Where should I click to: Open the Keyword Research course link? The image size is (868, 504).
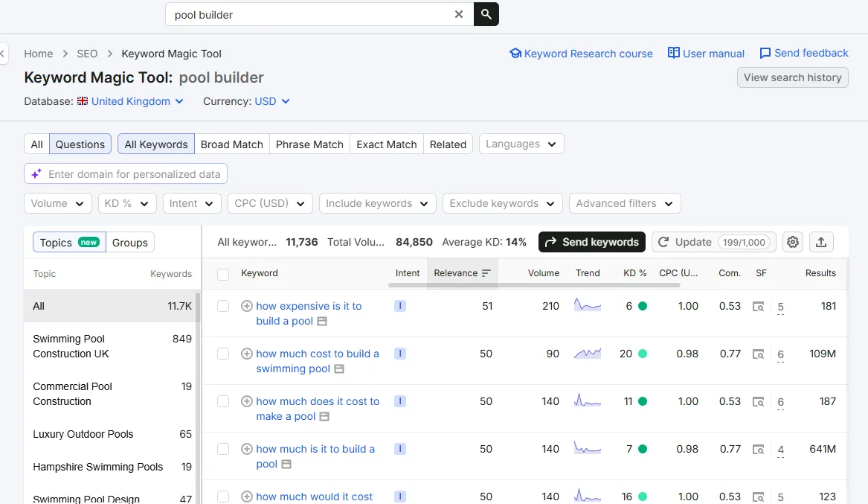pyautogui.click(x=581, y=54)
